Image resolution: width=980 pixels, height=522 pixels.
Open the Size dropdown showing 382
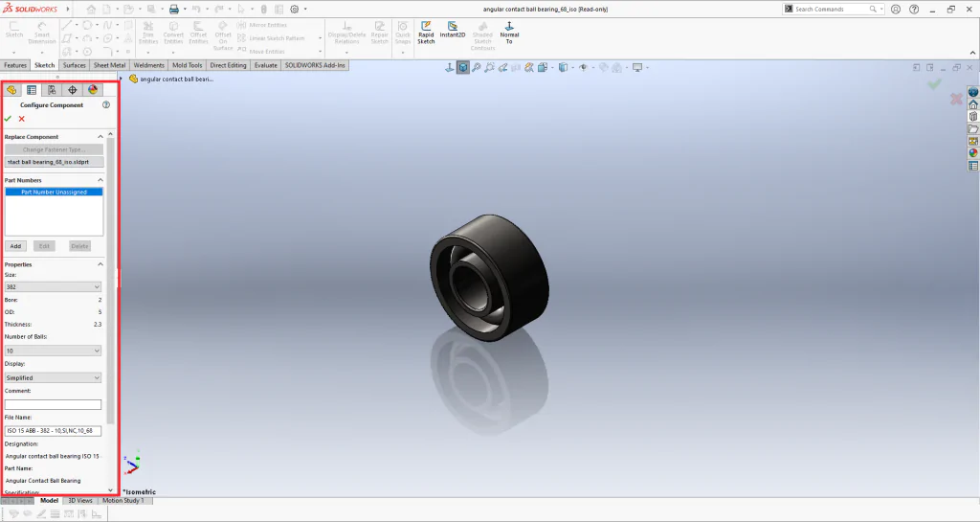tap(53, 287)
